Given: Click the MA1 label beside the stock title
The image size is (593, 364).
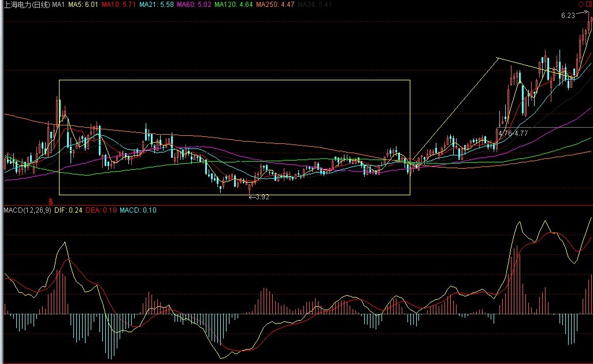Looking at the screenshot, I should click(x=58, y=5).
